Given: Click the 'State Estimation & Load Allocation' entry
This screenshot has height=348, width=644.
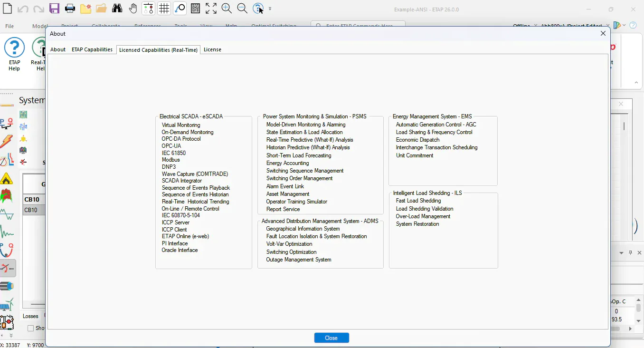Looking at the screenshot, I should tap(304, 132).
